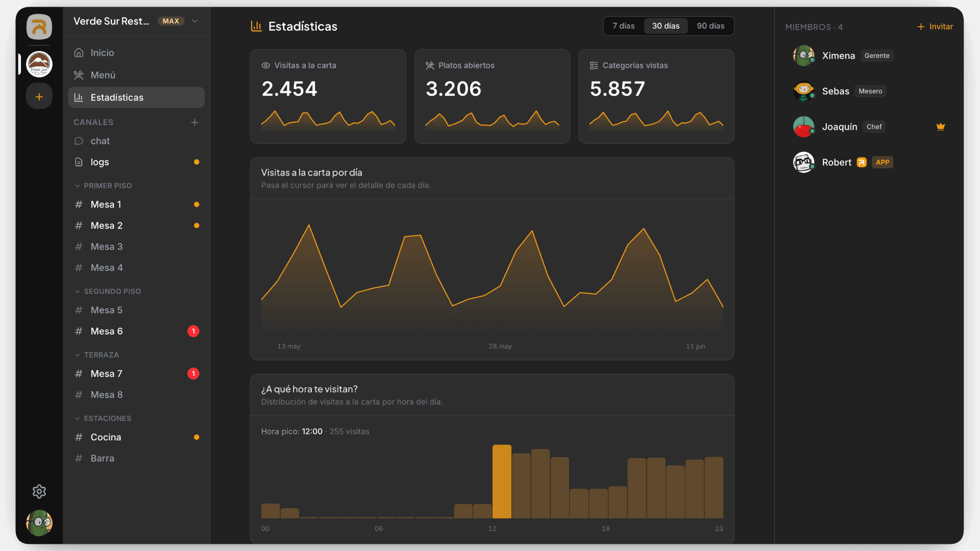Click Robert's member avatar
The height and width of the screenshot is (551, 980).
(x=803, y=162)
